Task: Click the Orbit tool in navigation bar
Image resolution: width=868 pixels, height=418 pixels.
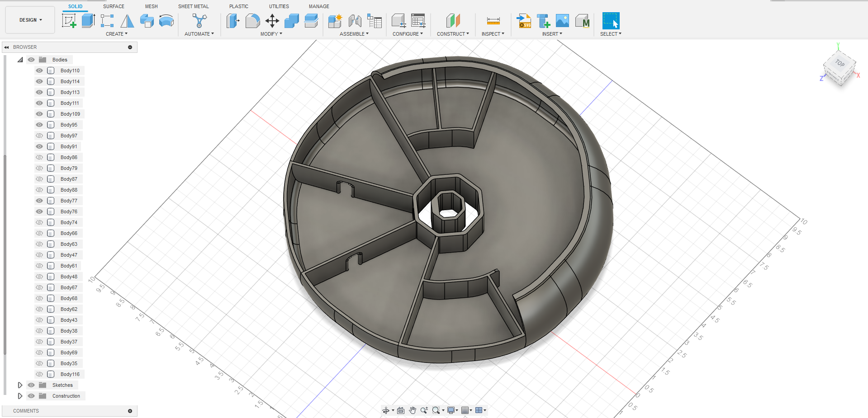Action: (386, 410)
